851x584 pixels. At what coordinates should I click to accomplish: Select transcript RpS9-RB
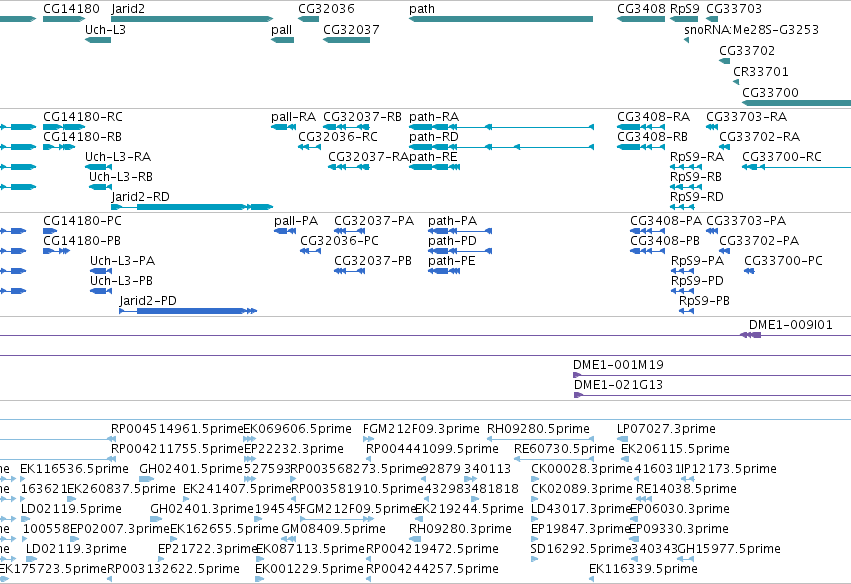pos(696,177)
